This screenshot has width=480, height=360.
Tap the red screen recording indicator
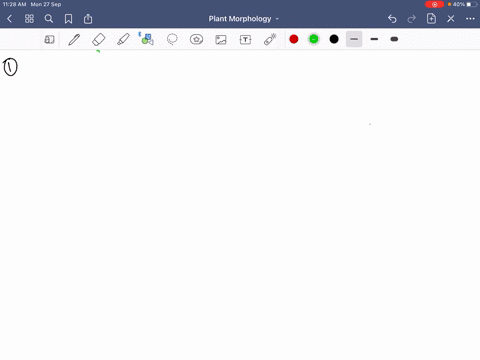pos(434,4)
